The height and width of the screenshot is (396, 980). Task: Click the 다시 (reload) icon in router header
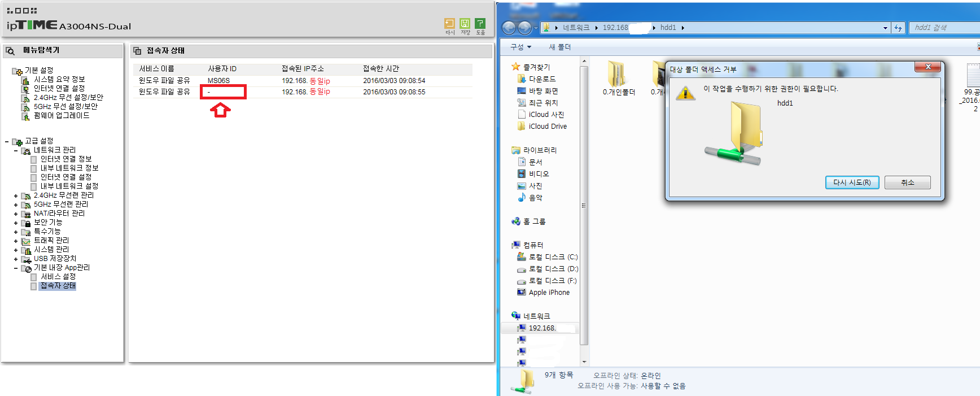[449, 23]
